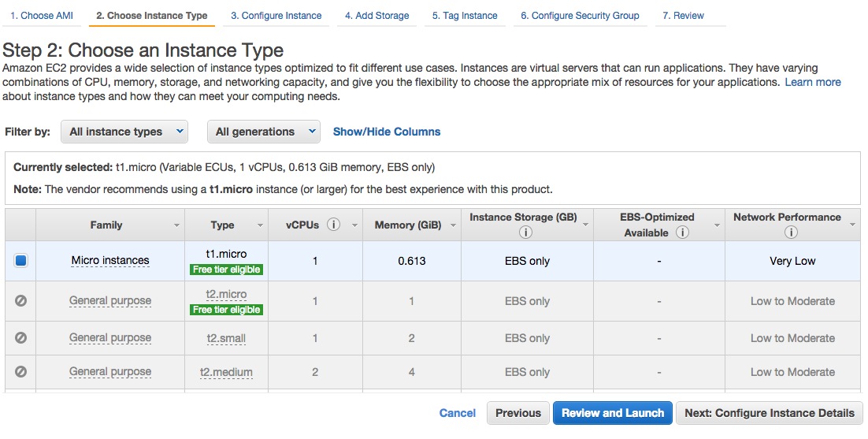Click the disabled marker on t2.micro row
Viewport: 868px width, 439px height.
(x=20, y=300)
